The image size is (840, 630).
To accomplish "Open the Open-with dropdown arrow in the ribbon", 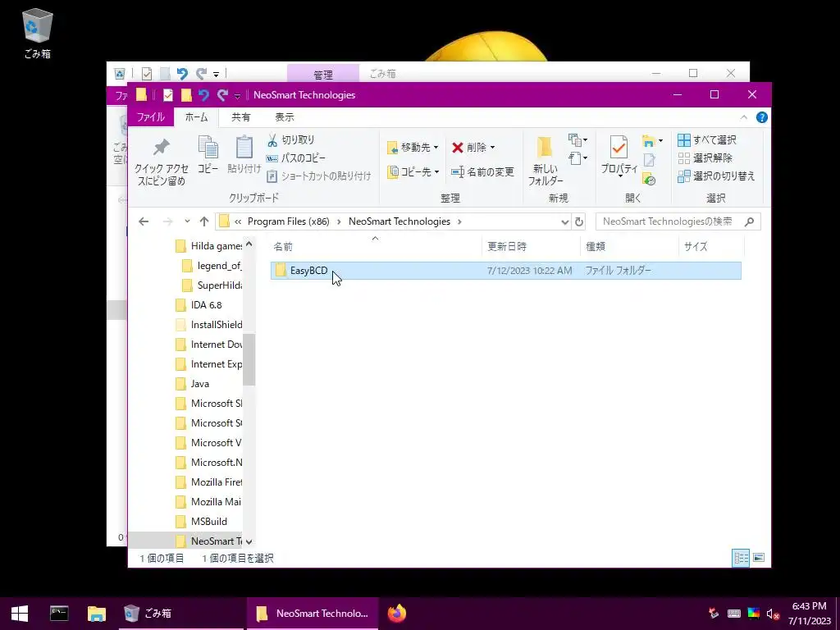I will [x=660, y=141].
